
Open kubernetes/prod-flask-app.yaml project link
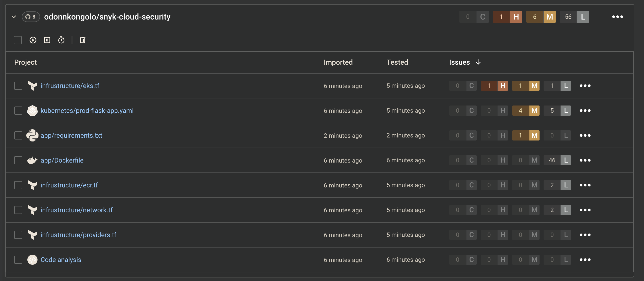(87, 111)
